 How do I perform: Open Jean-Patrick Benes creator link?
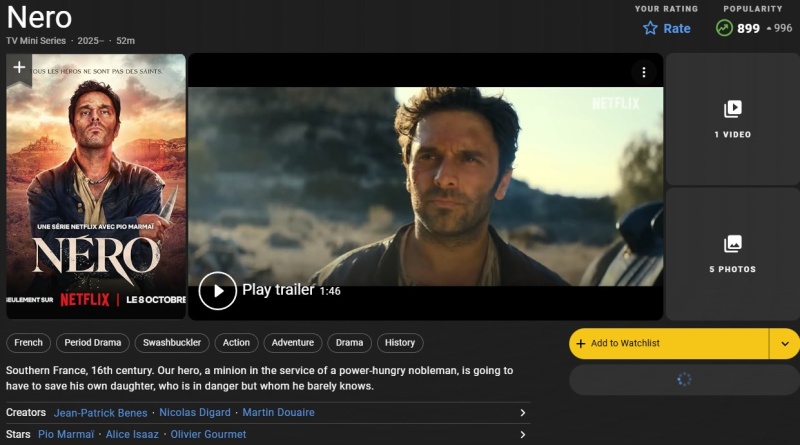tap(100, 413)
